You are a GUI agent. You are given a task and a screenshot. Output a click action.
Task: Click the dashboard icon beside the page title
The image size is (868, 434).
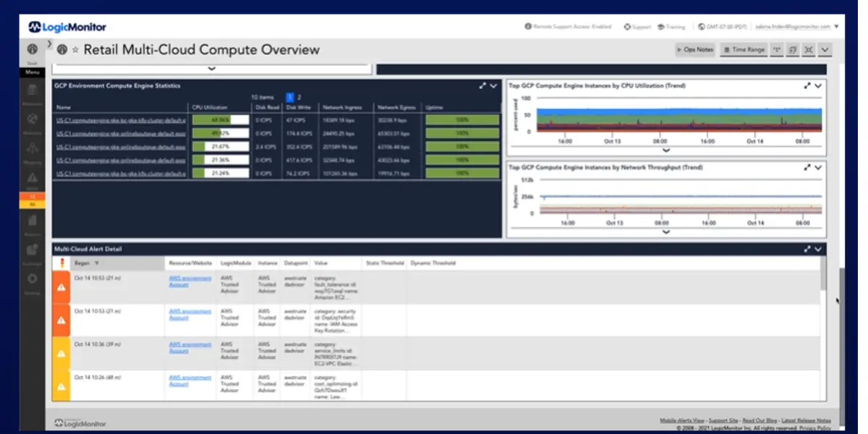[x=62, y=50]
